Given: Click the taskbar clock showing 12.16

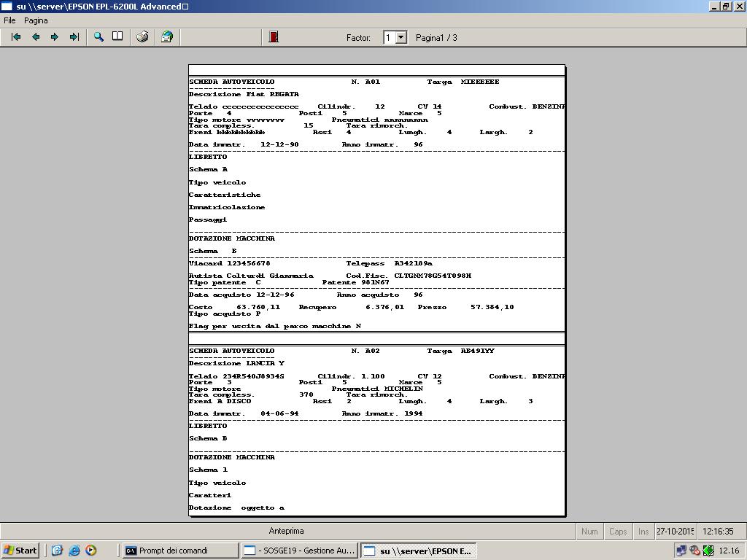Looking at the screenshot, I should [x=729, y=551].
